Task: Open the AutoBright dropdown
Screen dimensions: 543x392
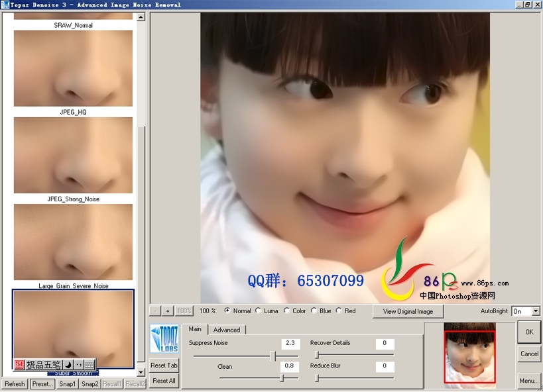Action: [536, 311]
